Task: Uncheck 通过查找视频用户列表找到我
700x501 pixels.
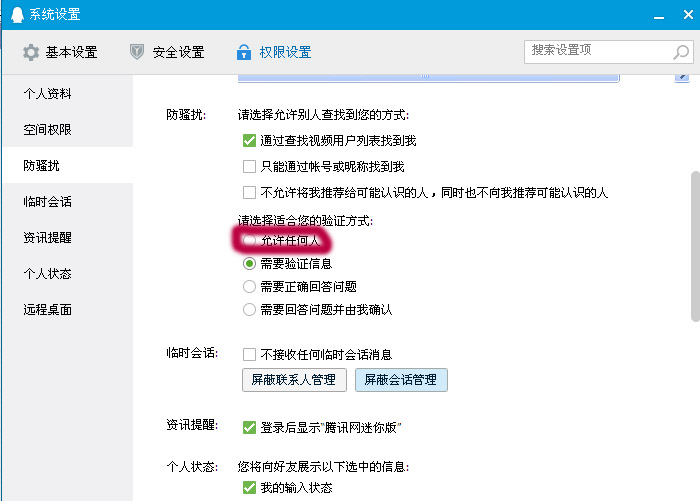Action: tap(250, 141)
